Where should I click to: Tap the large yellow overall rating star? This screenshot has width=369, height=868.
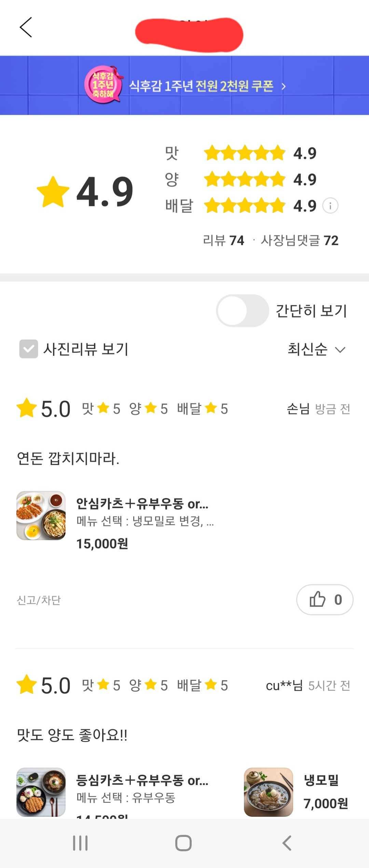[53, 192]
